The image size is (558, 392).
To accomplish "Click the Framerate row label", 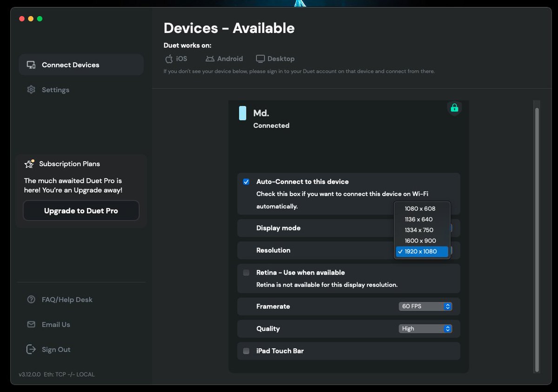I will (x=273, y=307).
